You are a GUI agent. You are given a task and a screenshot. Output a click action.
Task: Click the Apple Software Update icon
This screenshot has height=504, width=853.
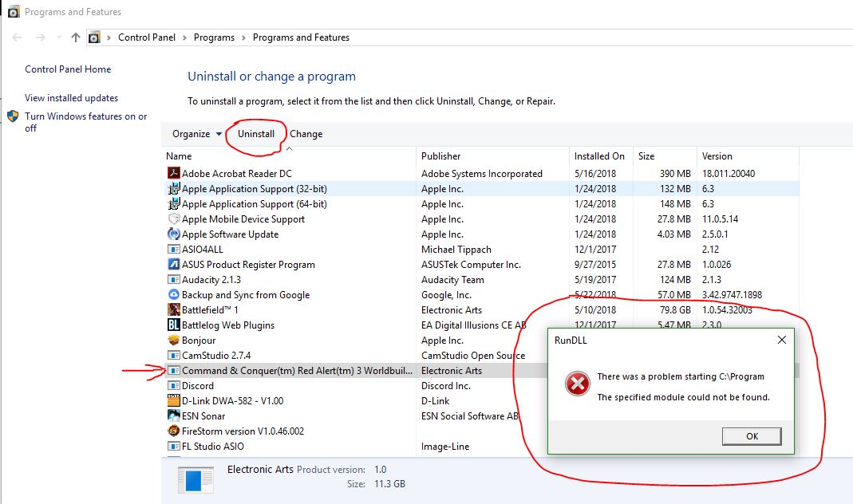173,234
